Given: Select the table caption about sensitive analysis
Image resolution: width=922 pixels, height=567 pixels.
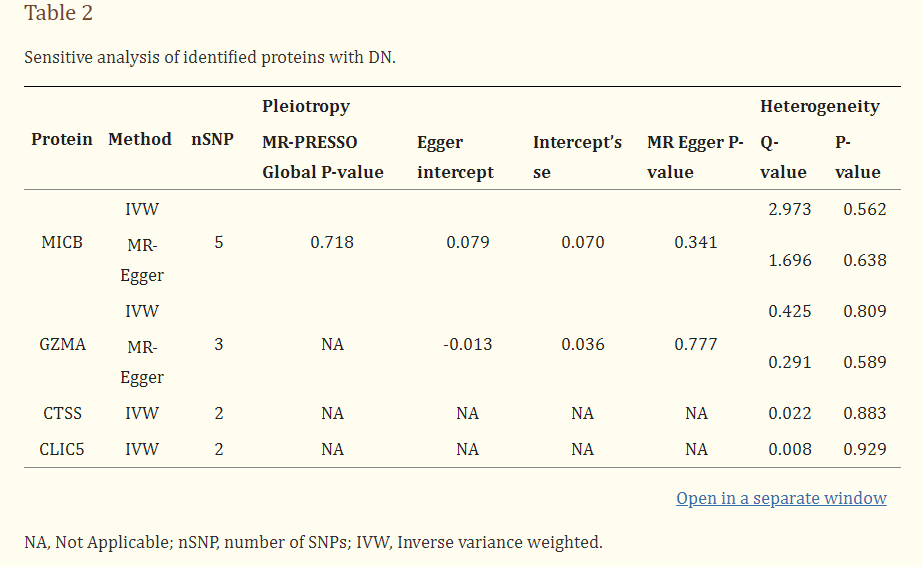Looking at the screenshot, I should pos(210,56).
